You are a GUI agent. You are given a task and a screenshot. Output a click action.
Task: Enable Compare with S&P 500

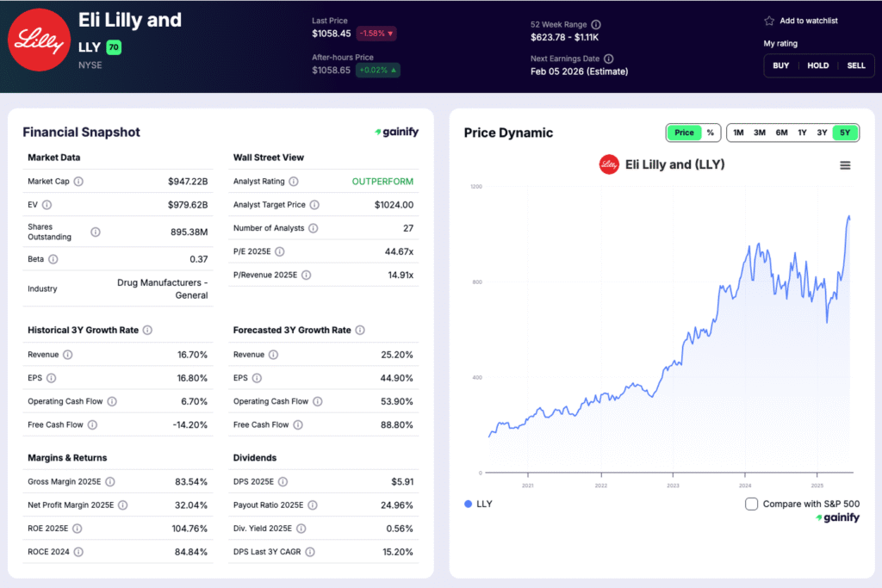point(751,504)
